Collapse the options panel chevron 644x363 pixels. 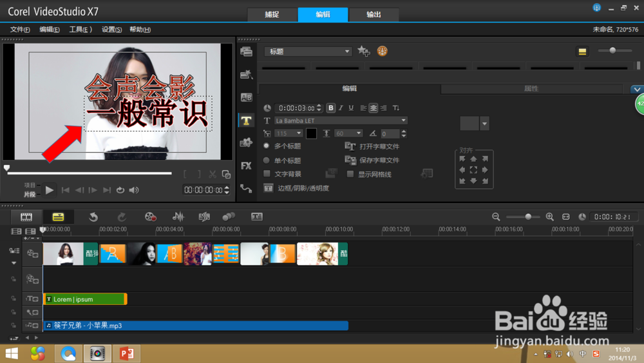pos(637,89)
